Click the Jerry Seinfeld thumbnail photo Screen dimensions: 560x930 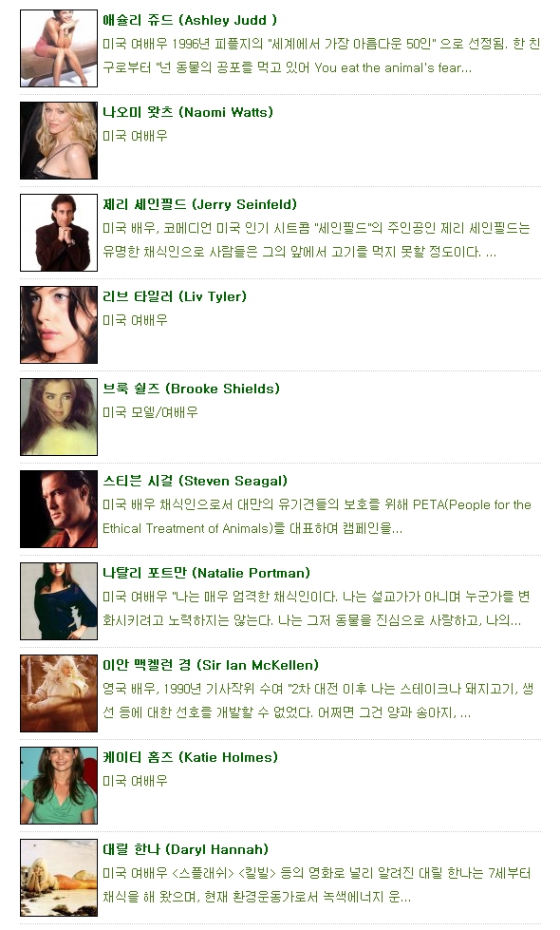59,233
